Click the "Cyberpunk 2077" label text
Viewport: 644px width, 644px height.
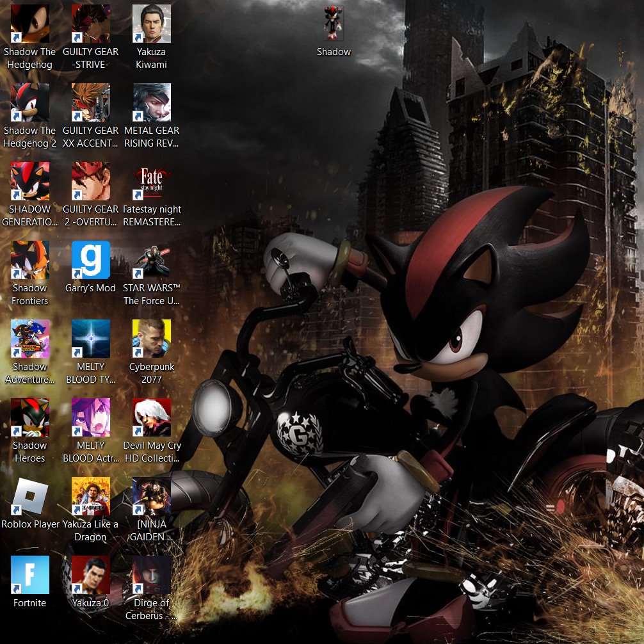pos(152,373)
